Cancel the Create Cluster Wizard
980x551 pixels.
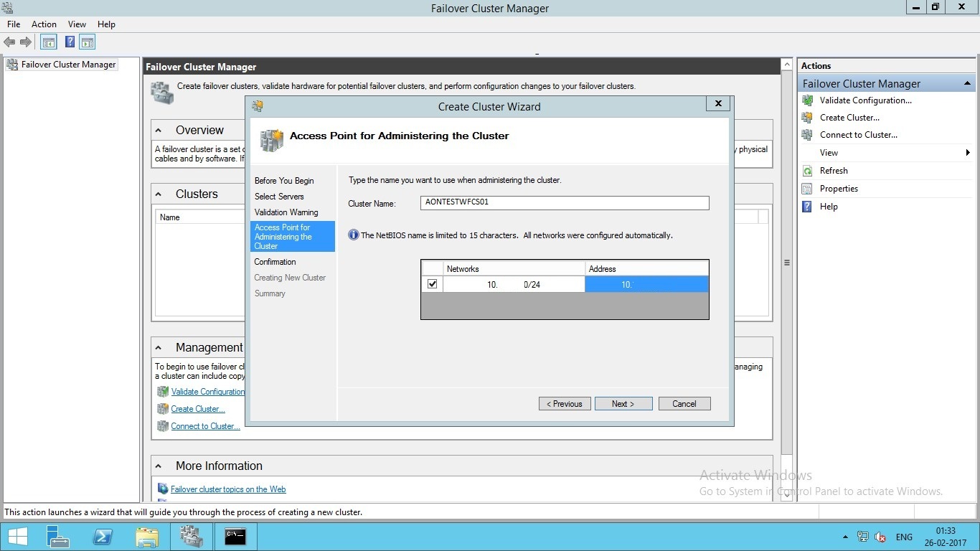pos(684,404)
